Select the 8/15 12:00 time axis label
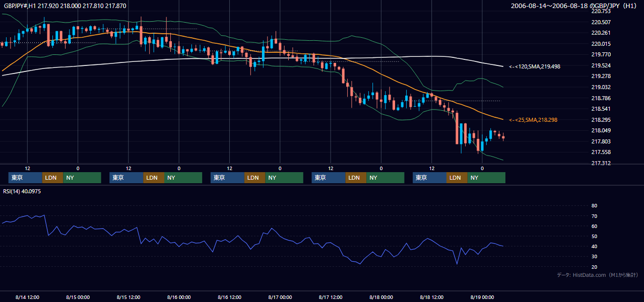This screenshot has width=644, height=302. [x=128, y=297]
